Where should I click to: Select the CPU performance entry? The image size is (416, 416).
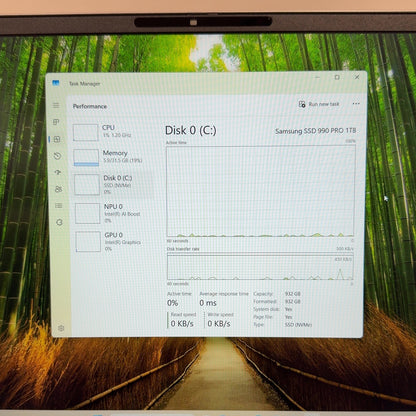click(x=112, y=132)
